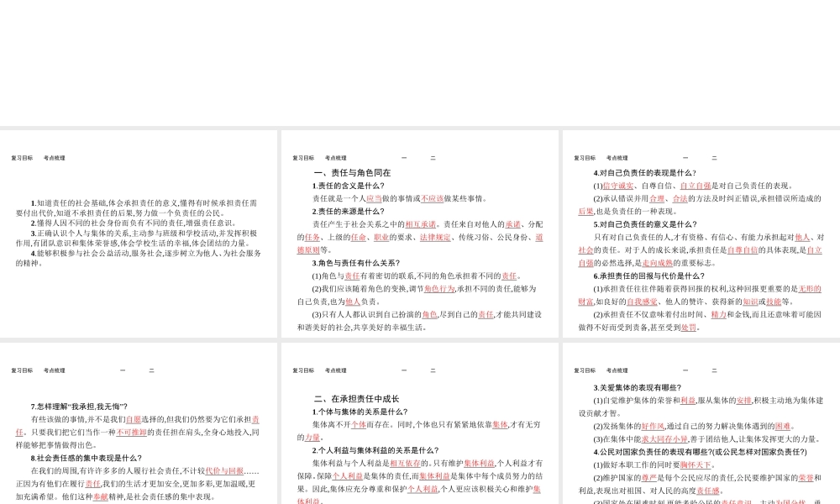
Task: Click the underlined word '相互承诺'
Action: 421,224
